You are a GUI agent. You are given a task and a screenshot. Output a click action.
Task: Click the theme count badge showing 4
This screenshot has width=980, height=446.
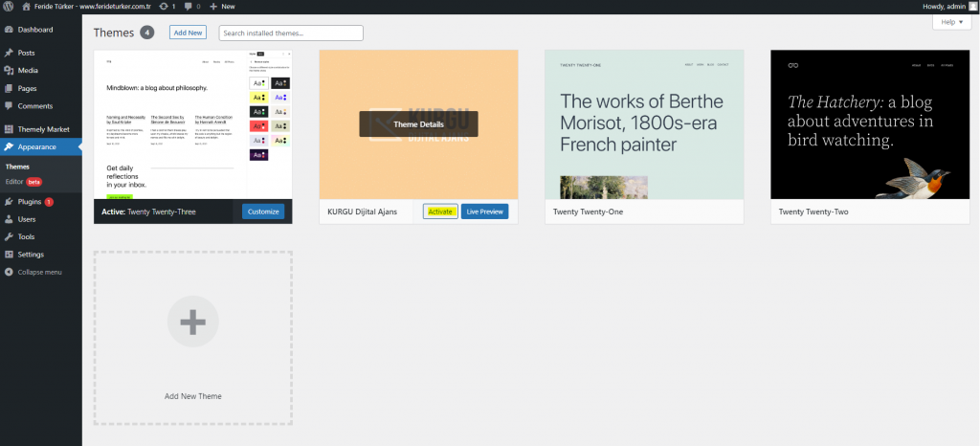click(x=146, y=33)
